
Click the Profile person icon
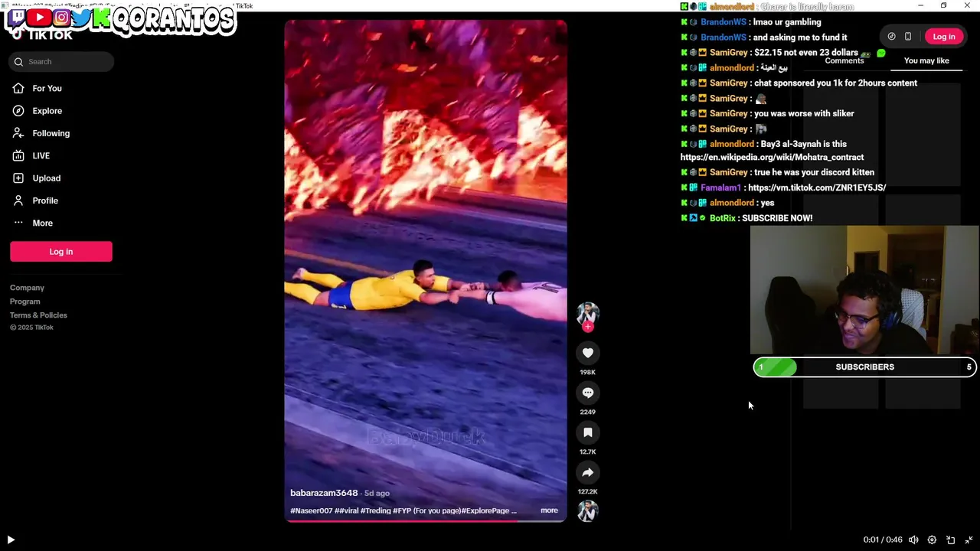point(18,201)
